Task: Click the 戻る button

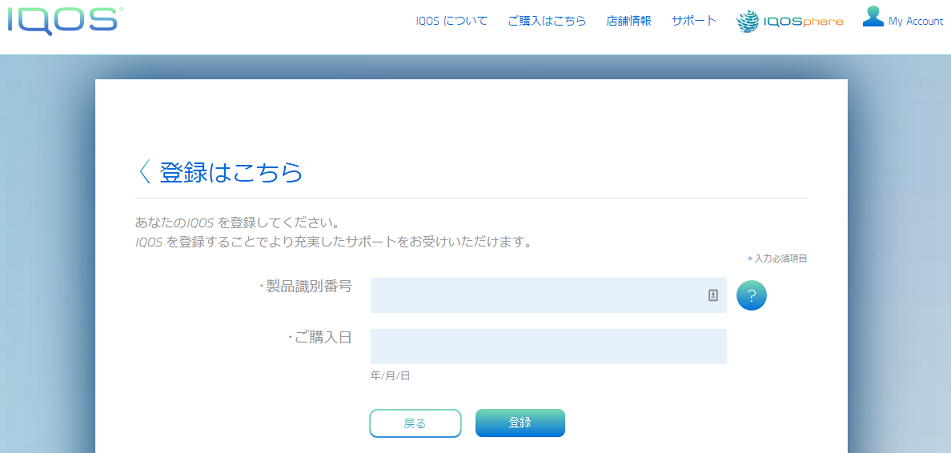Action: click(415, 423)
